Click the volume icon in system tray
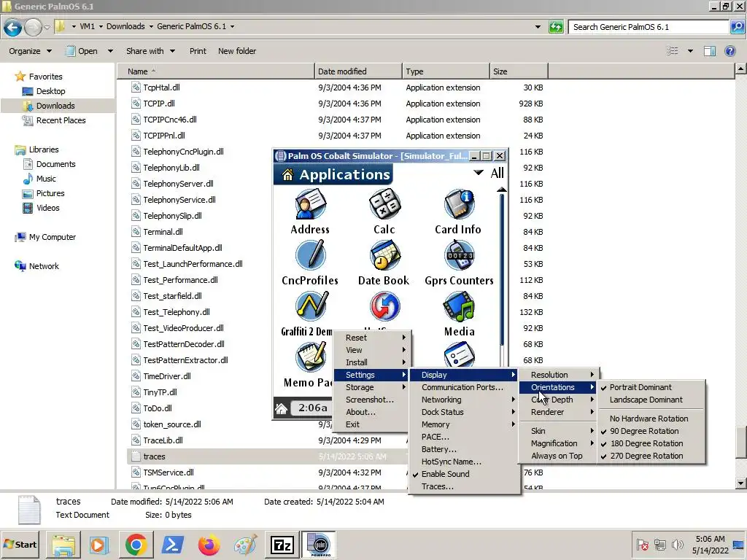 coord(677,544)
